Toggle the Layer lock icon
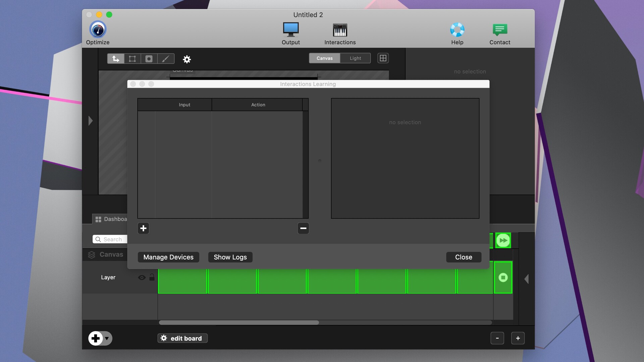 point(152,277)
